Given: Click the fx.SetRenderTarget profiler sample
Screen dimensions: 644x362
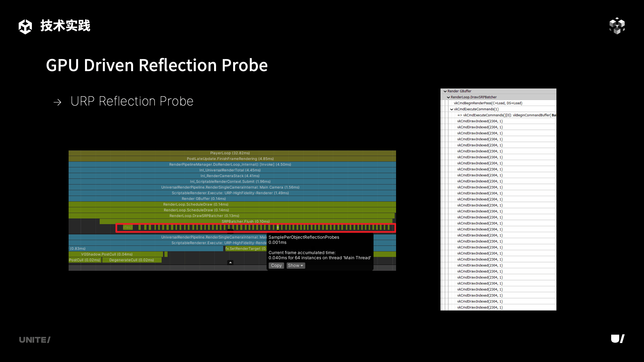Looking at the screenshot, I should [245, 249].
